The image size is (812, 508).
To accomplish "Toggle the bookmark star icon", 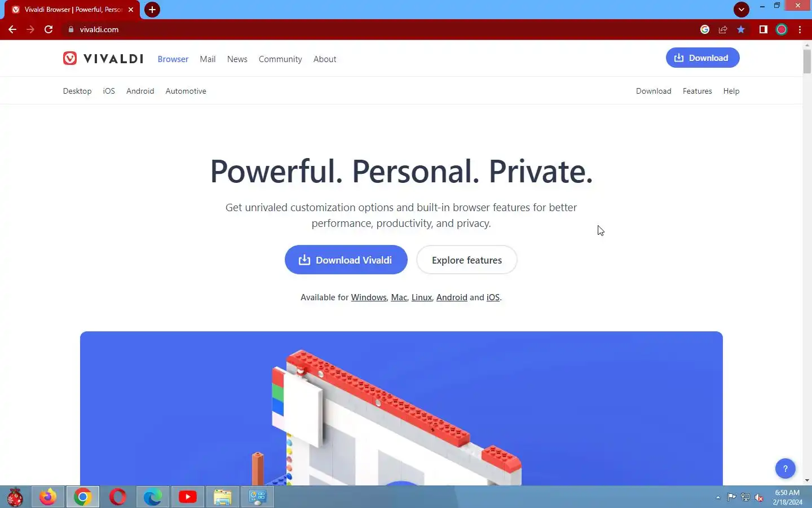I will [x=741, y=29].
